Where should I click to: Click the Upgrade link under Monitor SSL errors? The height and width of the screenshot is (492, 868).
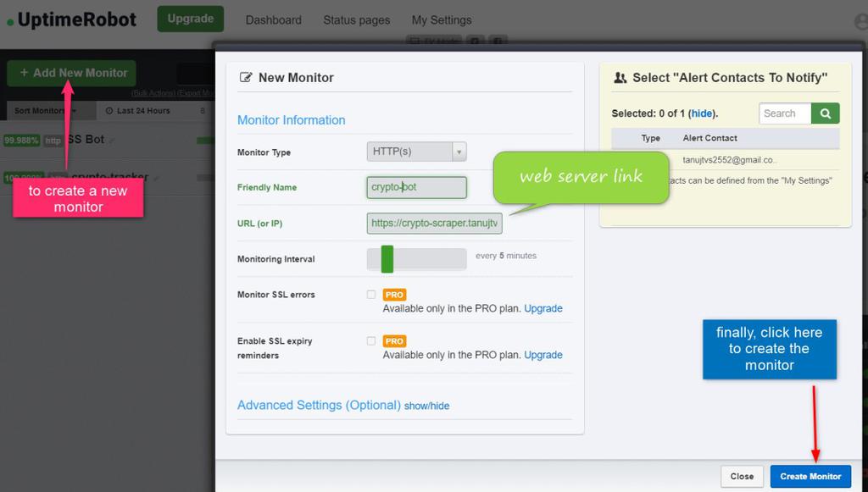[x=543, y=308]
